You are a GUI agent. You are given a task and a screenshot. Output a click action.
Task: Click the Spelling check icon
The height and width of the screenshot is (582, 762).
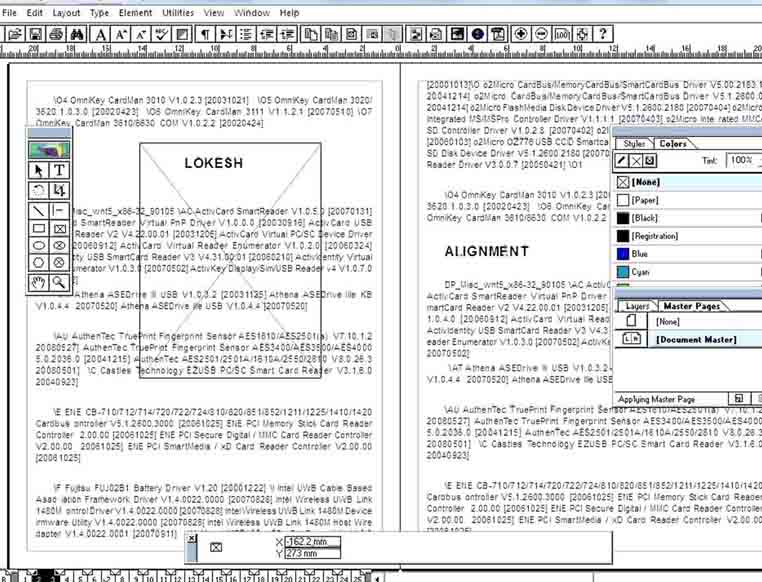[x=161, y=34]
